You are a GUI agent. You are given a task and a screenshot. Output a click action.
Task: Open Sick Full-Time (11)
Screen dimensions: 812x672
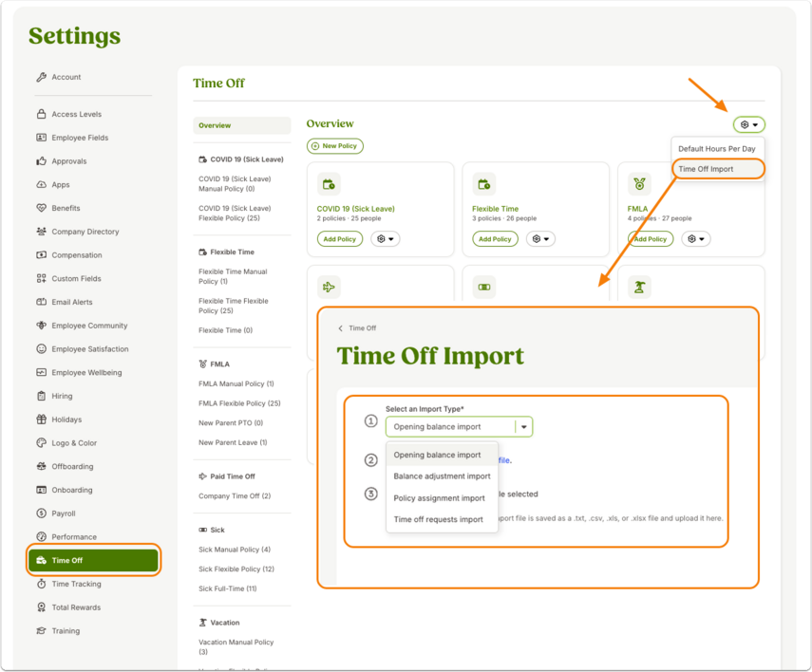point(228,588)
